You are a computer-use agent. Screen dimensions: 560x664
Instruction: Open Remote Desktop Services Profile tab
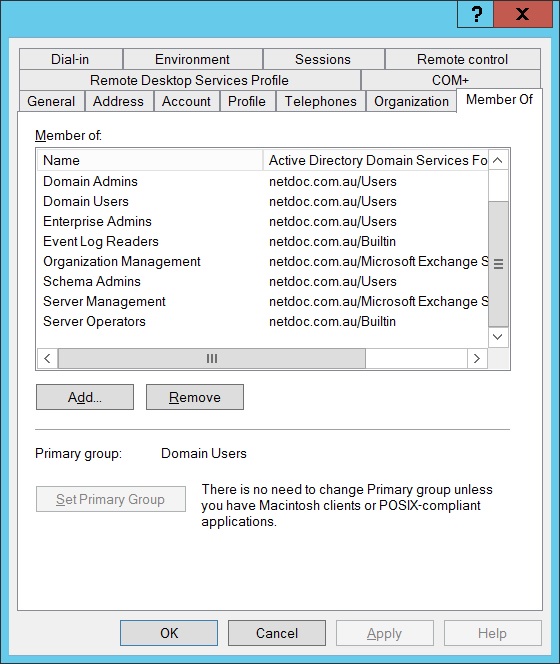tap(189, 80)
